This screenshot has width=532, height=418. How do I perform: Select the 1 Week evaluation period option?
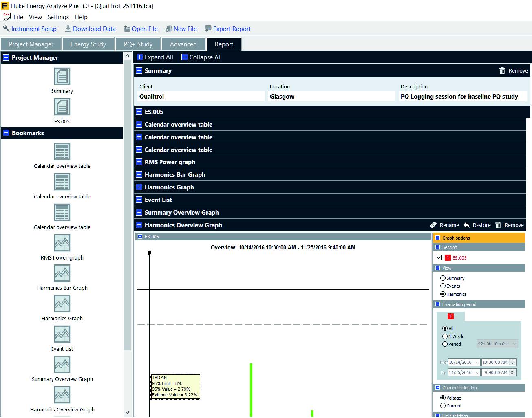pos(445,336)
